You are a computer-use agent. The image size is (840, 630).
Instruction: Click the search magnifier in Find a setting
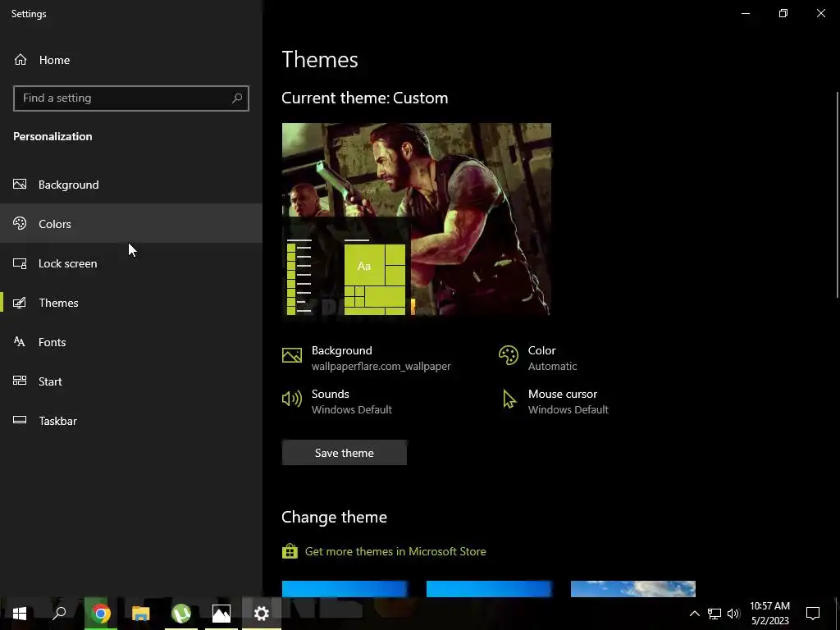(x=237, y=98)
